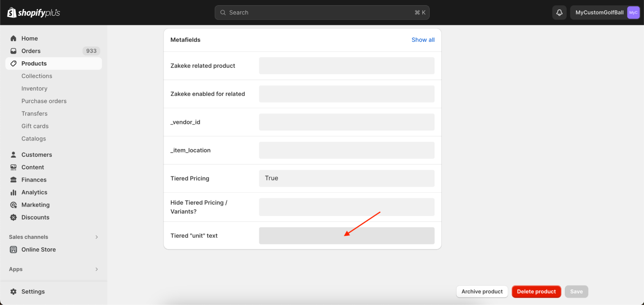Expand the Apps section chevron

(x=96, y=269)
